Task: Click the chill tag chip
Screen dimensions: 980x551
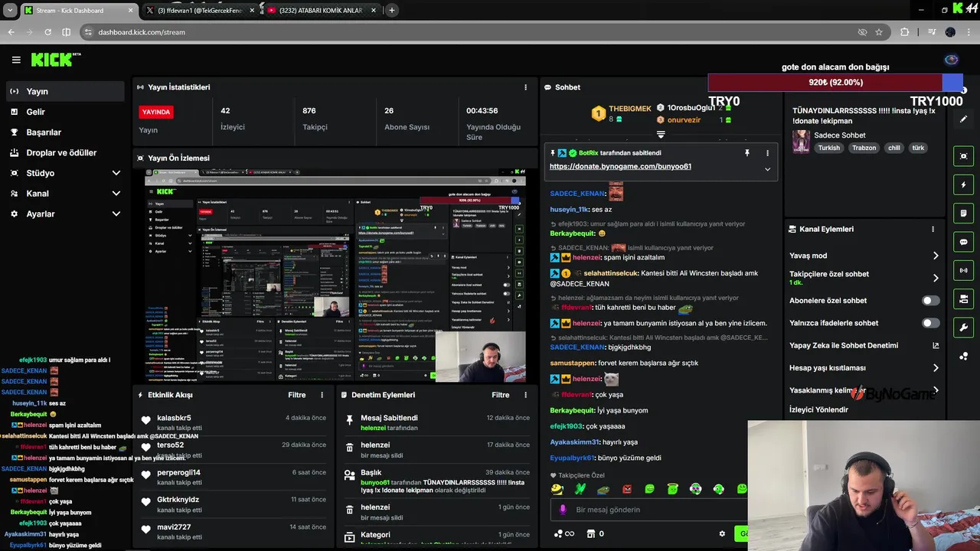Action: tap(894, 148)
